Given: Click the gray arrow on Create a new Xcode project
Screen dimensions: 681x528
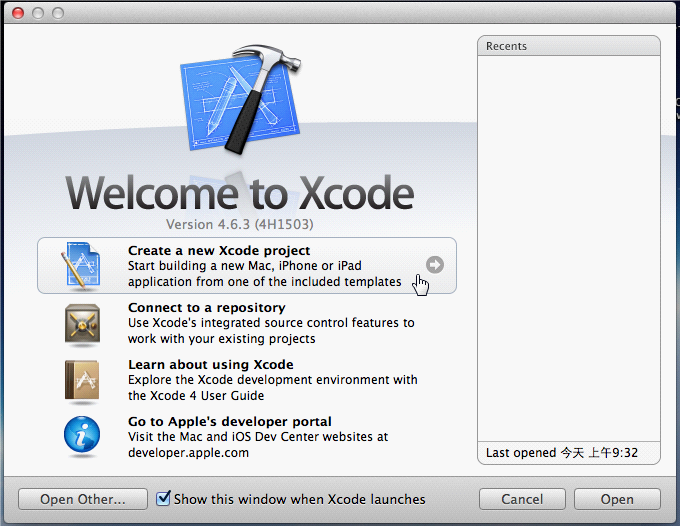Looking at the screenshot, I should tap(435, 264).
